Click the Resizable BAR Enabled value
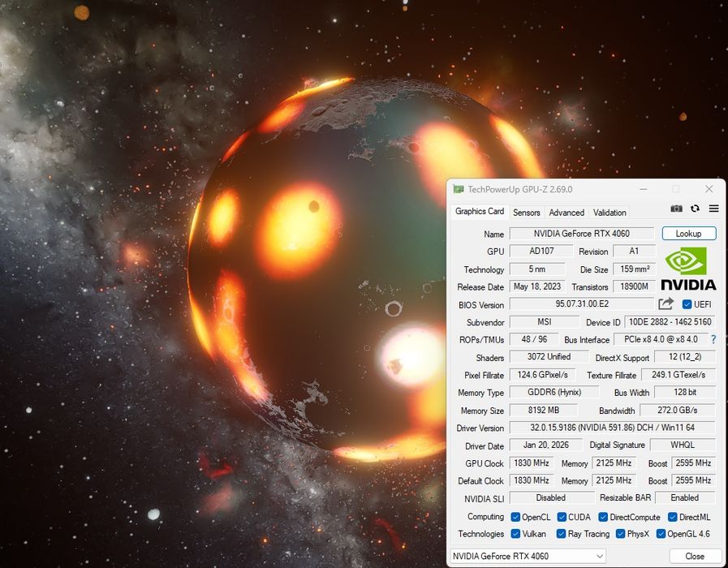This screenshot has height=568, width=728. (x=685, y=498)
